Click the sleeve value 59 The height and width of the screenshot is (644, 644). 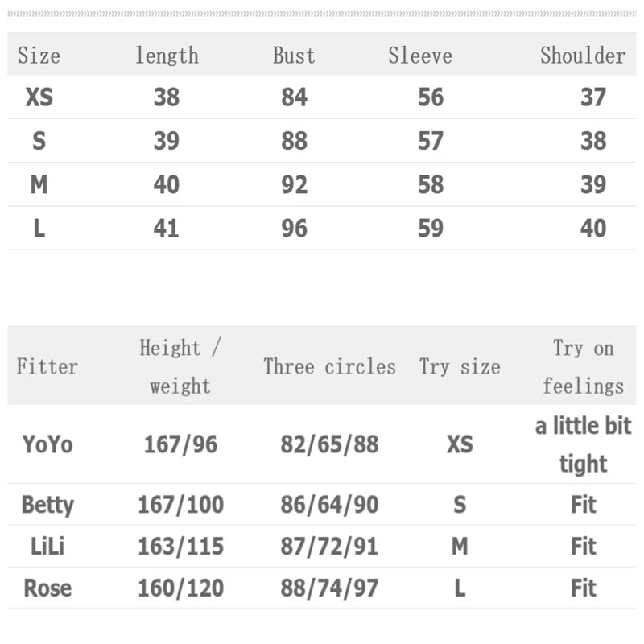click(x=431, y=229)
